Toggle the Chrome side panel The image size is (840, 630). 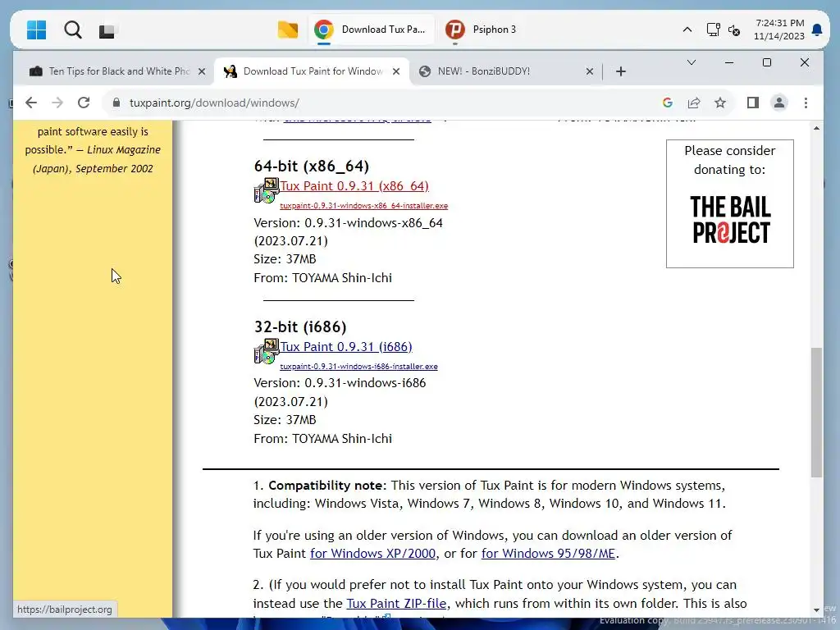coord(753,103)
